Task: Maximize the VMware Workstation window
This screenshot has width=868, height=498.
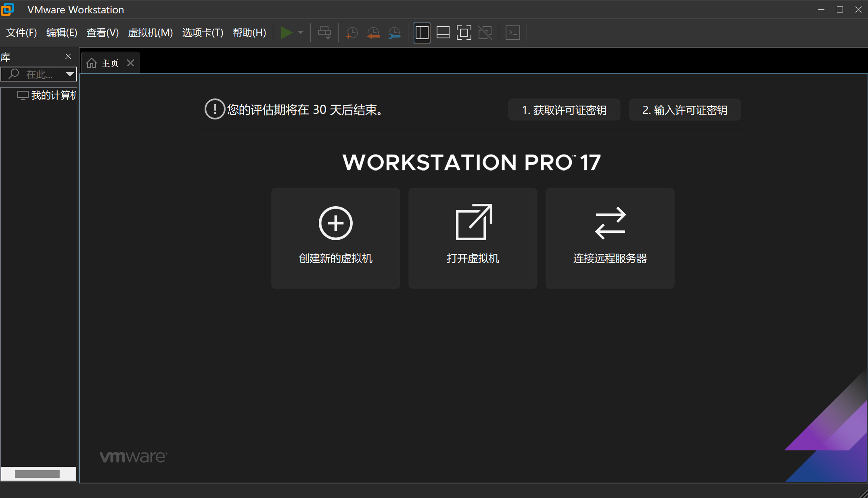Action: [x=840, y=9]
